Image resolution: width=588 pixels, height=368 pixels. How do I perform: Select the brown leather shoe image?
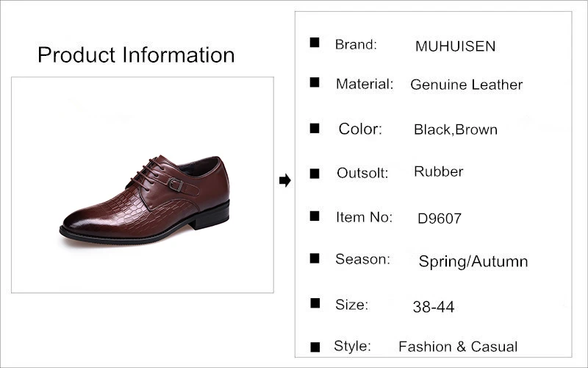pyautogui.click(x=145, y=199)
